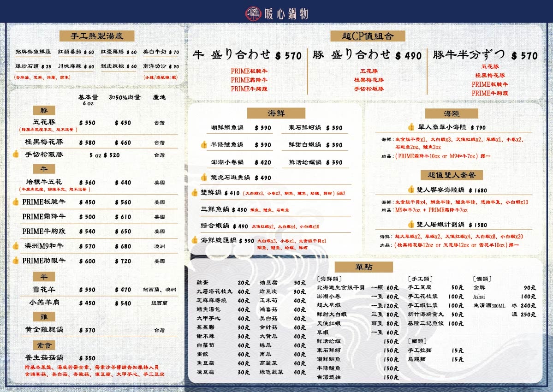Choose the 南洋叻沙 $90 soup base
This screenshot has height=392, width=553.
click(161, 66)
